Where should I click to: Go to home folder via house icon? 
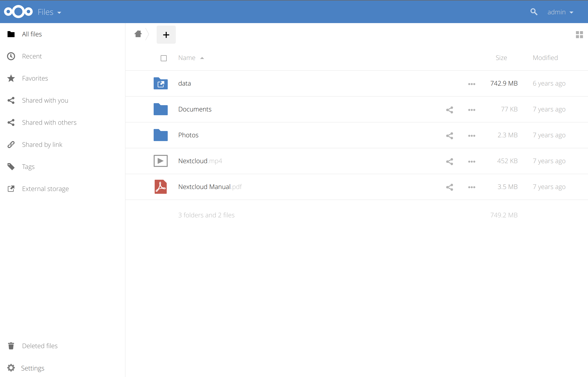click(138, 34)
